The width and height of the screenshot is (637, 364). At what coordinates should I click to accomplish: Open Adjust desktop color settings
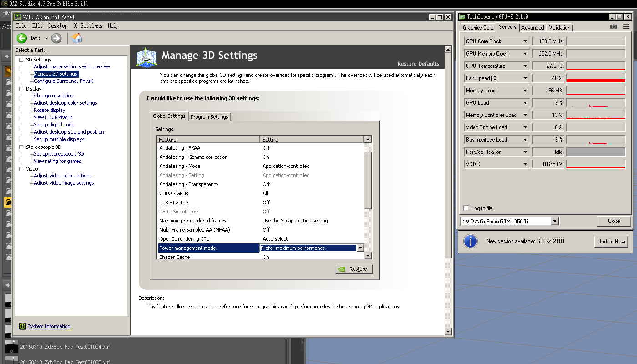(66, 103)
